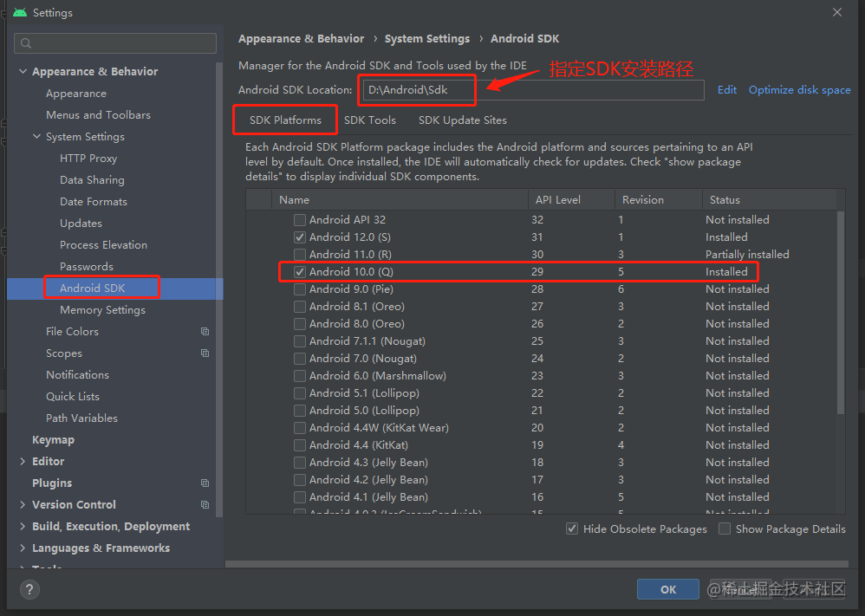Sort table by Name column header

(x=400, y=199)
